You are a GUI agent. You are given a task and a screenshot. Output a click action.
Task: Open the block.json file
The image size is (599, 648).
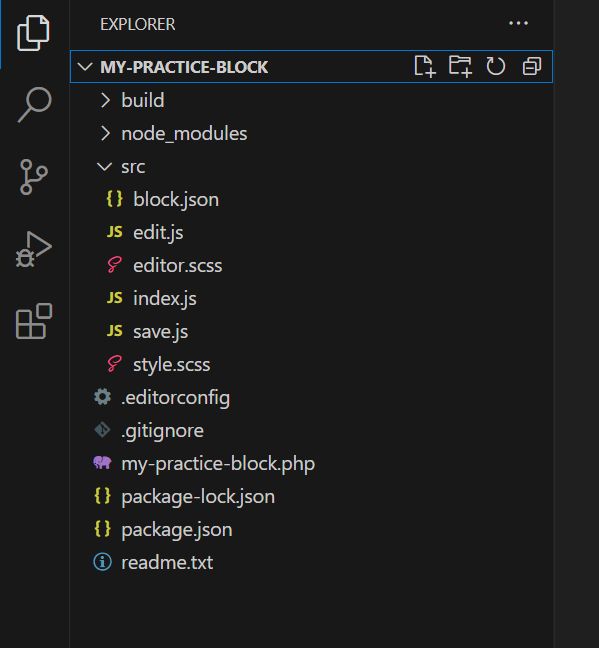point(176,200)
